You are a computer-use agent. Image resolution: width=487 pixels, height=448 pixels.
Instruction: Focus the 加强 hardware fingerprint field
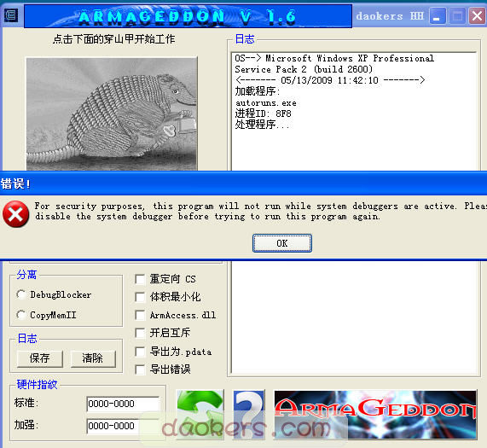(123, 425)
